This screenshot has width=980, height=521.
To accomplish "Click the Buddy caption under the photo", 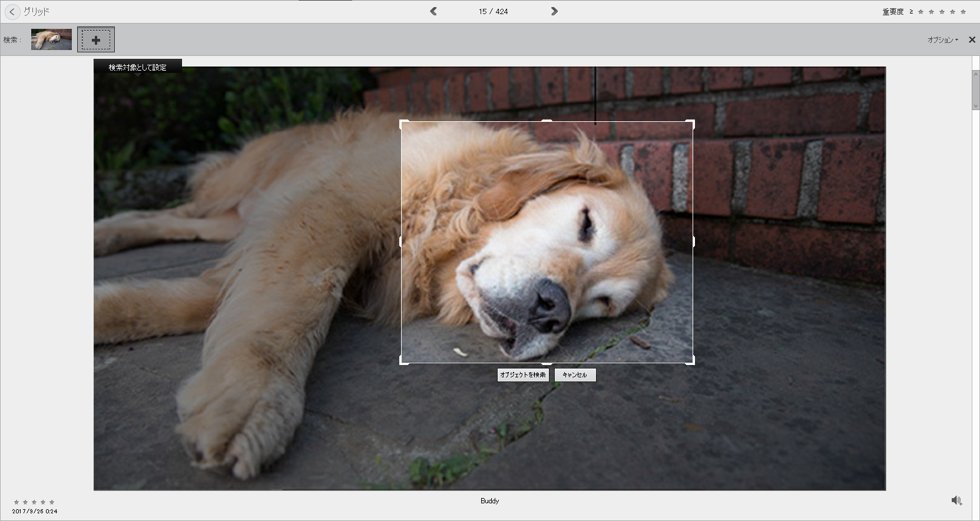I will (489, 501).
